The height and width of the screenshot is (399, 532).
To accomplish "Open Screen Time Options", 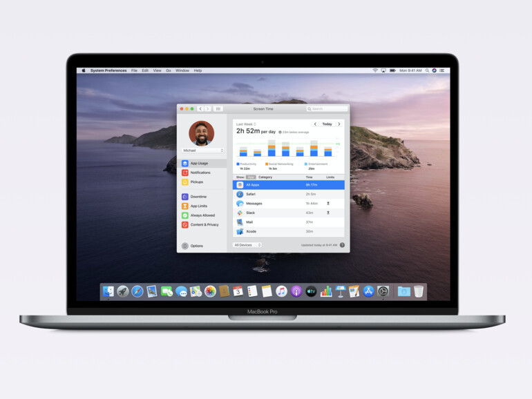I will pyautogui.click(x=192, y=246).
